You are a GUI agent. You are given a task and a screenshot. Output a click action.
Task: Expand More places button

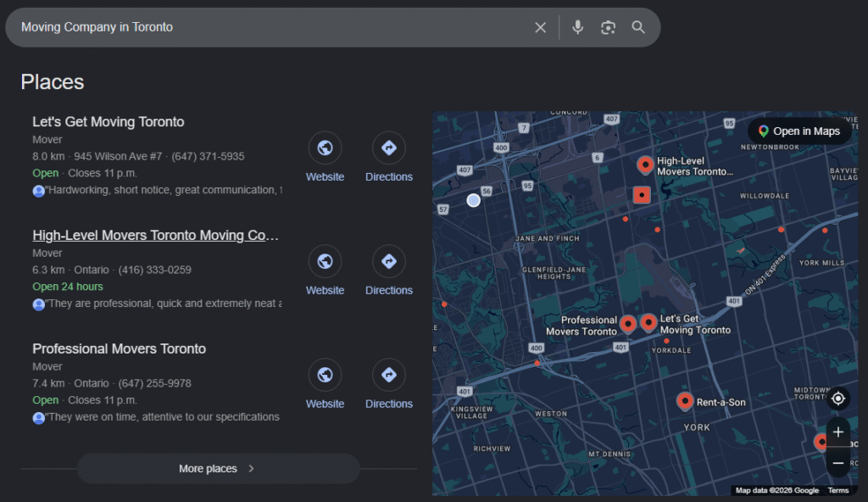(218, 469)
